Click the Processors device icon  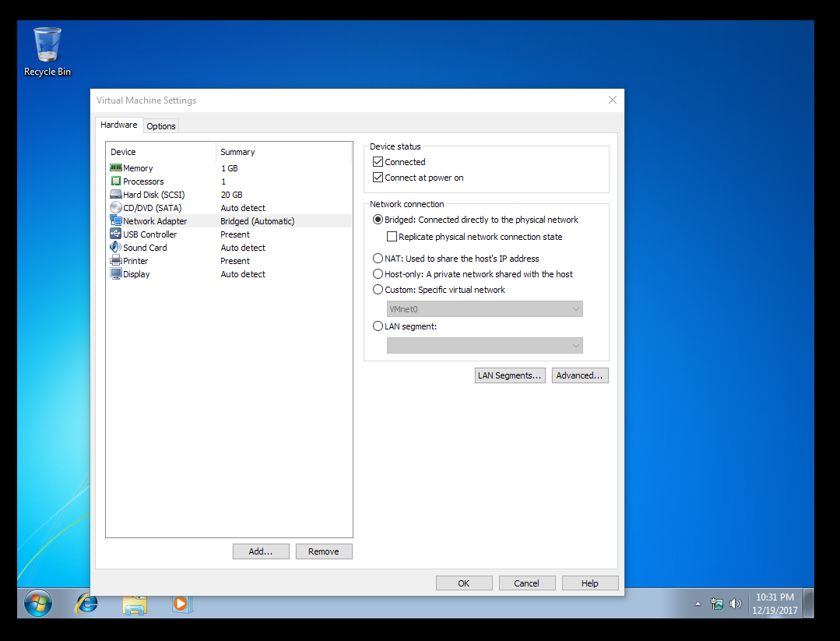(x=115, y=181)
